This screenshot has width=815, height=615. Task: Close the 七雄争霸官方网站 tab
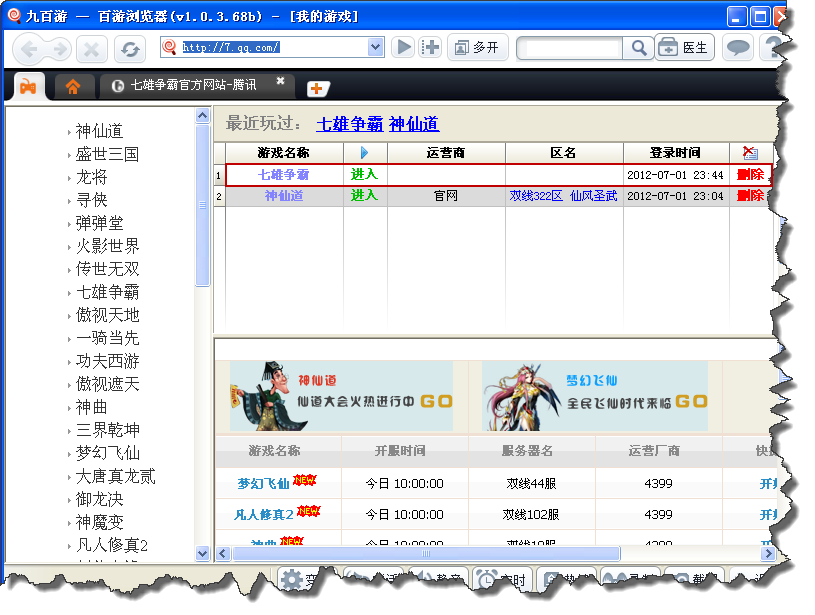point(281,81)
